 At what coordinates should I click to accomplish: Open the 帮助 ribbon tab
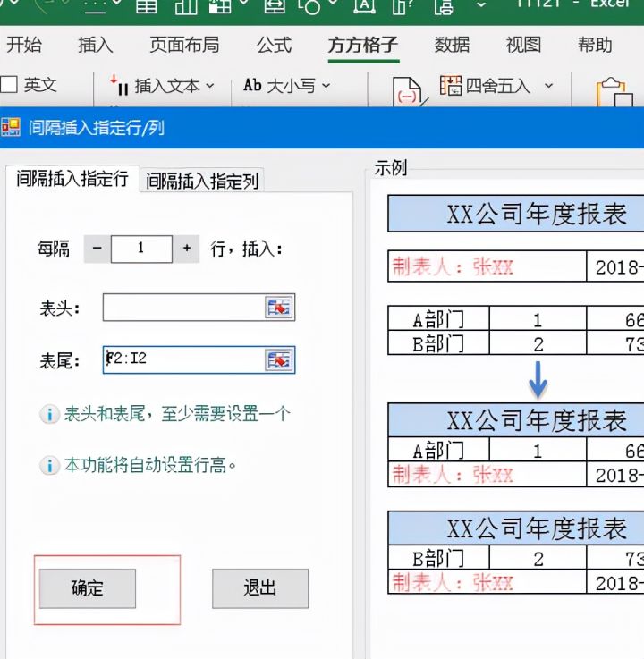pyautogui.click(x=595, y=45)
